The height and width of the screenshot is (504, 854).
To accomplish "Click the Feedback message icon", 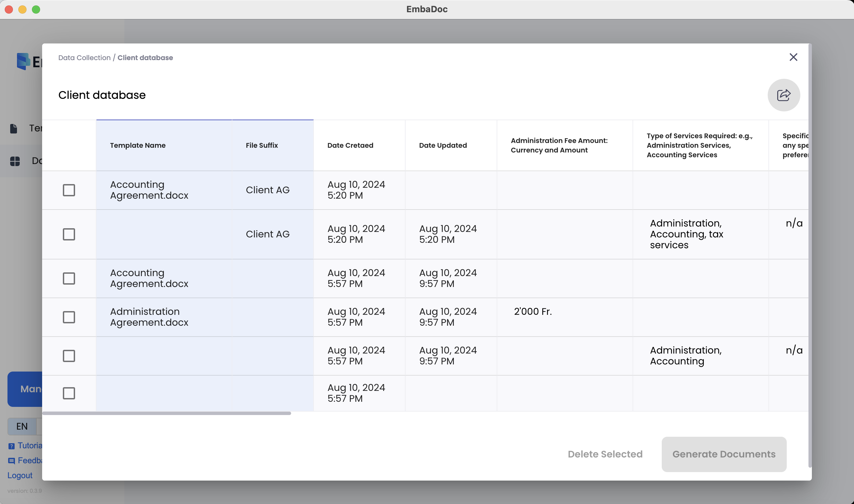I will click(12, 461).
